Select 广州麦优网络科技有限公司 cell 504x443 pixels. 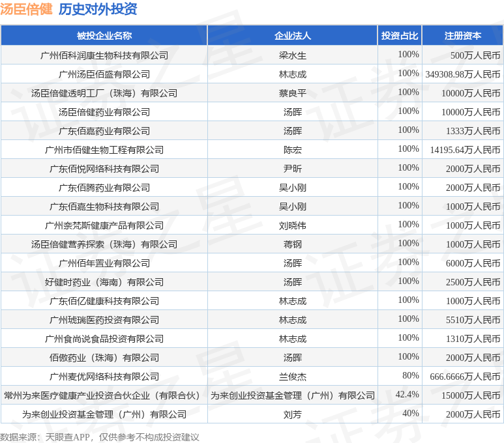click(x=104, y=377)
